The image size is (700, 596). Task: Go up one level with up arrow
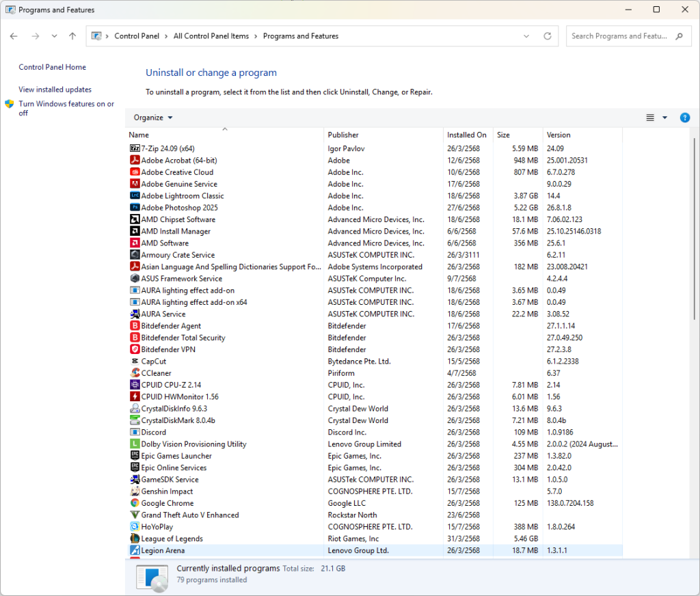(x=72, y=36)
